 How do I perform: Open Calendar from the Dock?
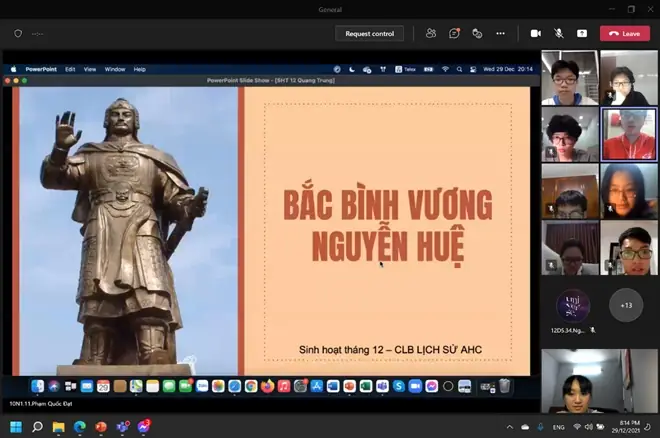(103, 386)
